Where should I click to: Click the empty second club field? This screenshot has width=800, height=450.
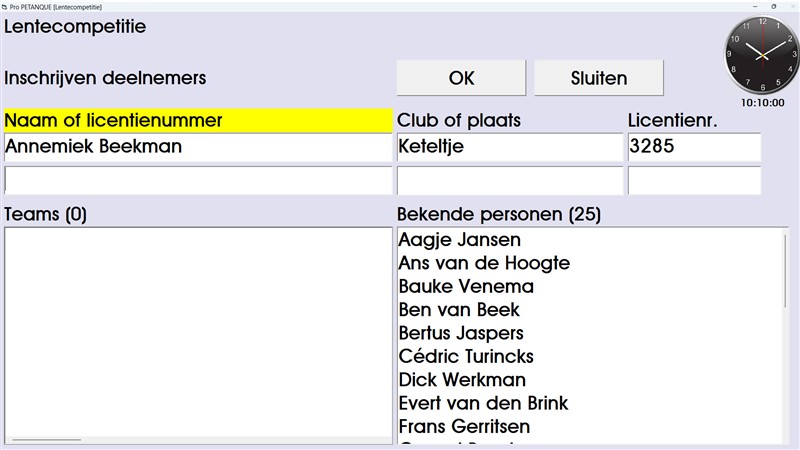tap(509, 180)
